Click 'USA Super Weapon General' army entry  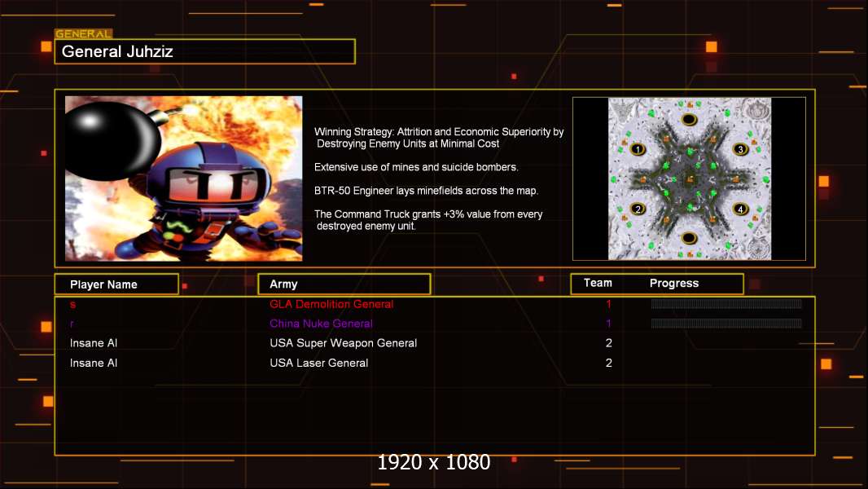pos(344,343)
